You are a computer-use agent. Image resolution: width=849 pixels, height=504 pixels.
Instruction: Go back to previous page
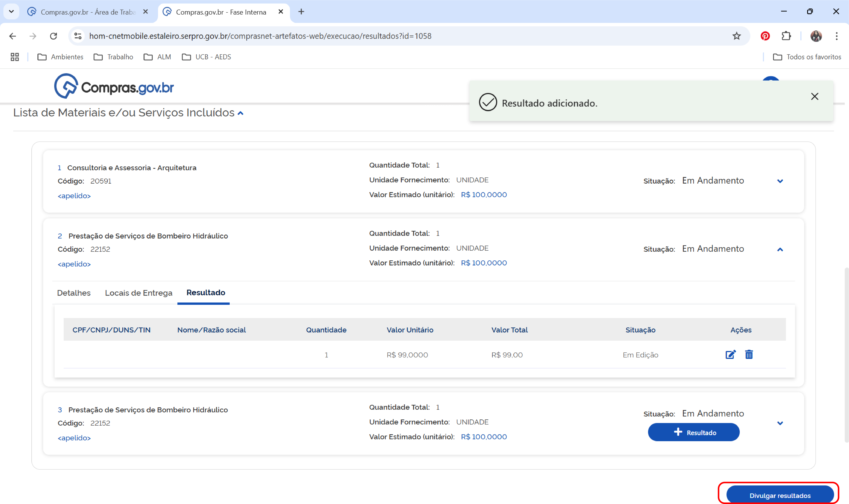13,36
